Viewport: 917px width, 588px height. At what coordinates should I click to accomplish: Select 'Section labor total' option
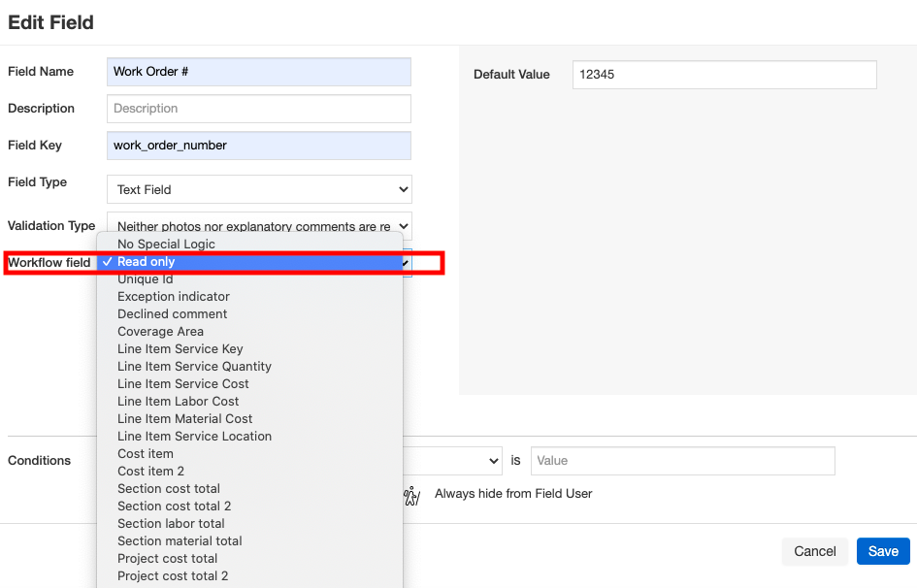point(171,524)
